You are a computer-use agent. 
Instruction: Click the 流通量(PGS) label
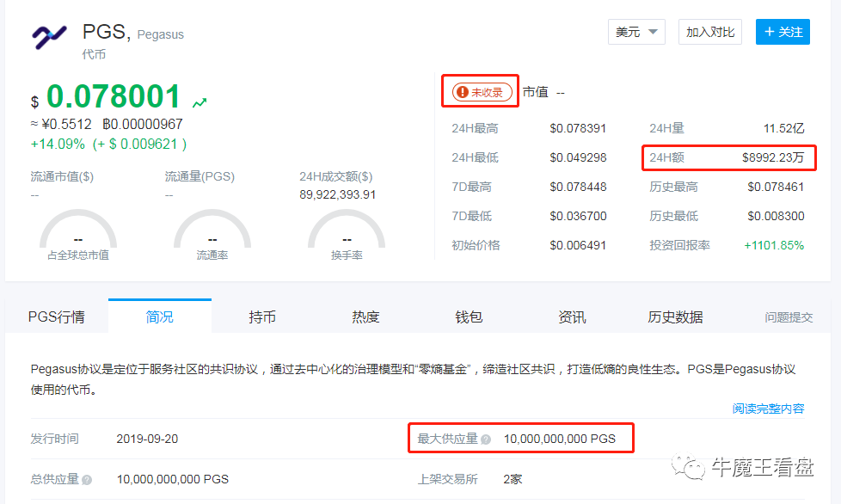[200, 177]
